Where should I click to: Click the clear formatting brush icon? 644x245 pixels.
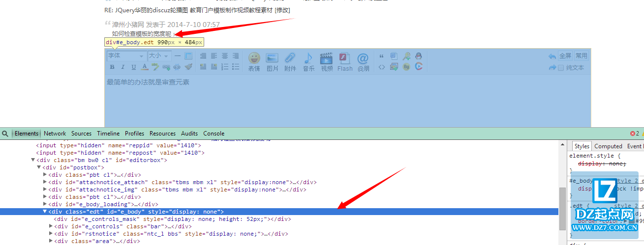(x=188, y=67)
